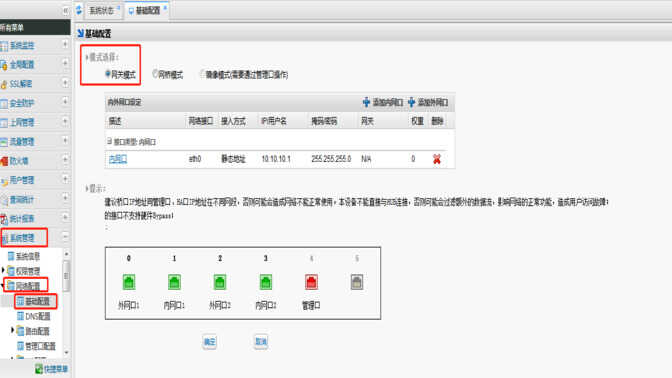Open 用户管理 menu section
This screenshot has width=672, height=378.
tap(22, 180)
